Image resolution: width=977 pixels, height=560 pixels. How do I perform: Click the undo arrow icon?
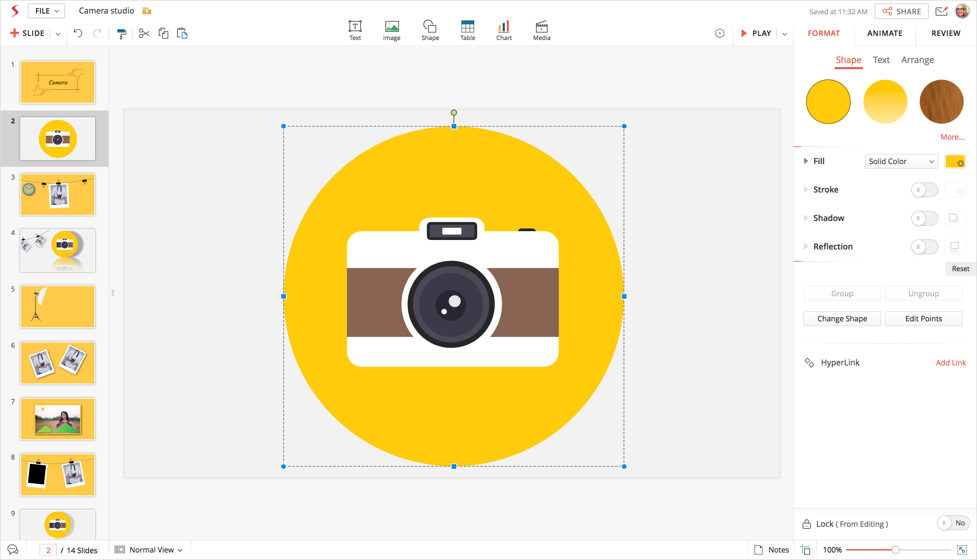[x=78, y=34]
